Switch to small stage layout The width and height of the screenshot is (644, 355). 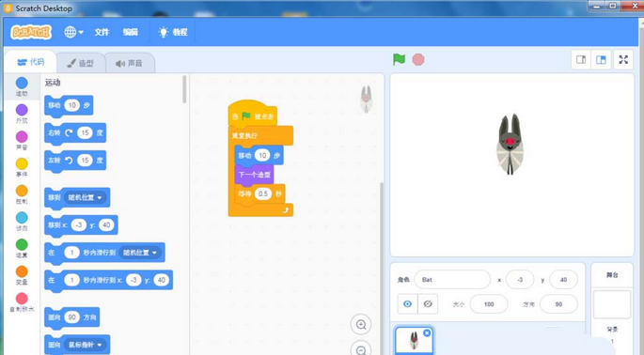tap(581, 60)
